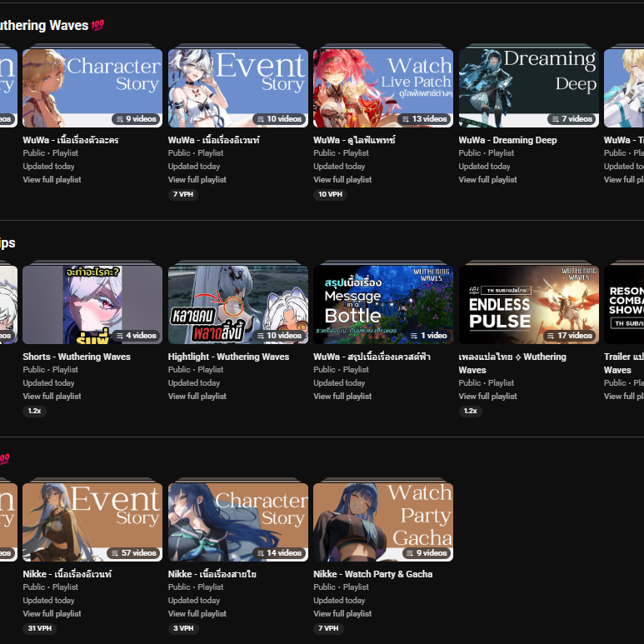Open the 'Nikke - เนื้อเรื่องอีเวนท์' title link
The width and height of the screenshot is (644, 644).
[67, 574]
